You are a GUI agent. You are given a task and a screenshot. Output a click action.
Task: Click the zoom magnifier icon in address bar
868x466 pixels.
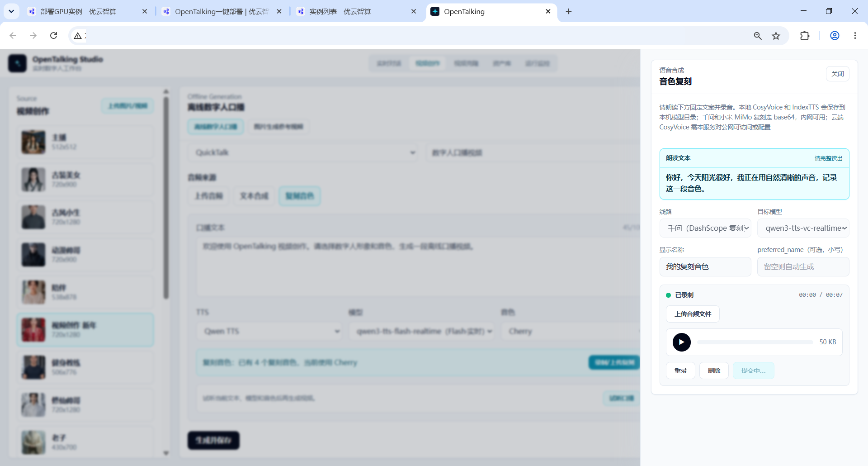(x=758, y=36)
